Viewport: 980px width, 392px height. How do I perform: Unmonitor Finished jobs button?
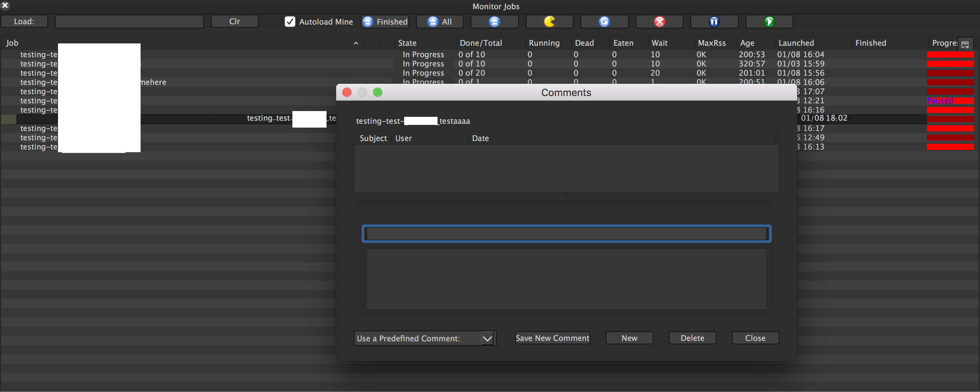tap(385, 22)
